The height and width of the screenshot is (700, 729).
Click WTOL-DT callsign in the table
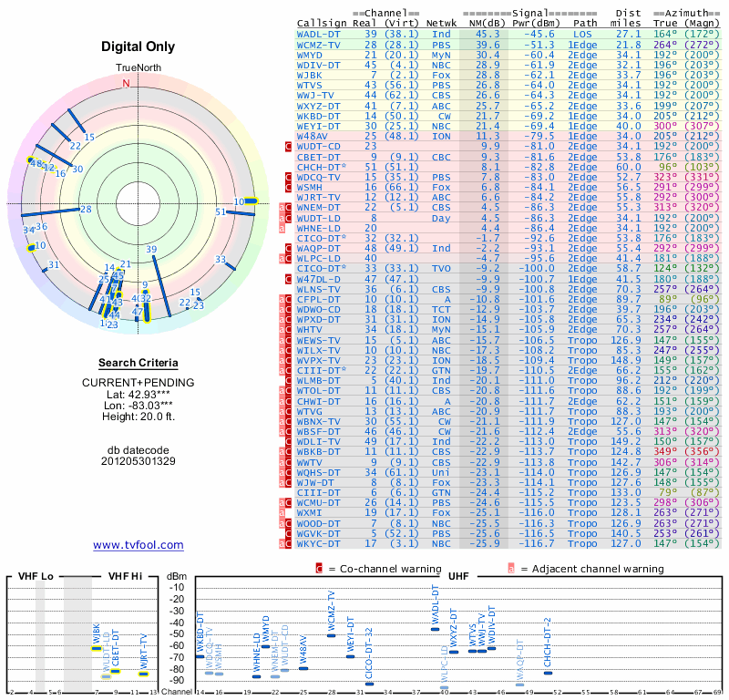(x=318, y=391)
